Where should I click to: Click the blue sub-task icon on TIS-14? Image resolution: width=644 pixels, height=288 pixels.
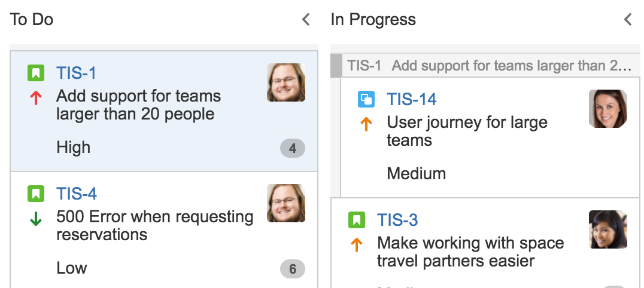click(x=366, y=99)
